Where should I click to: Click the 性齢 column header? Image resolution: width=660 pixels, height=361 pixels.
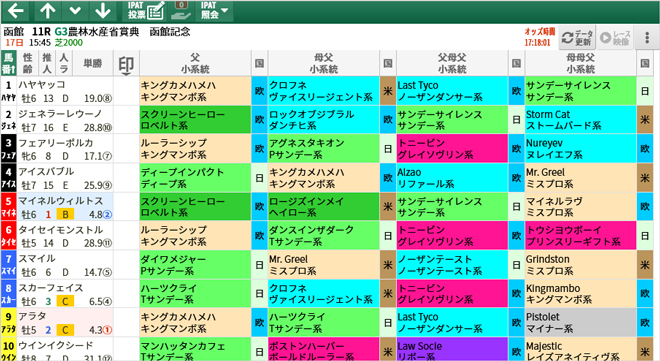28,64
